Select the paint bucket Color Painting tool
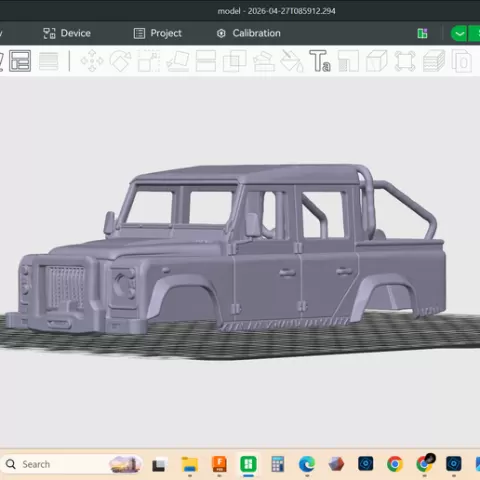The height and width of the screenshot is (480, 480). [292, 61]
